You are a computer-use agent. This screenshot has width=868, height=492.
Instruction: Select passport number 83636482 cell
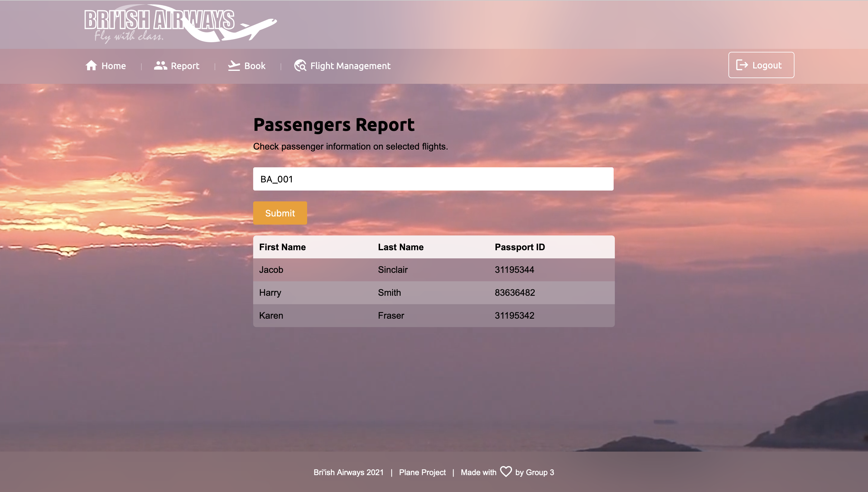(x=515, y=293)
